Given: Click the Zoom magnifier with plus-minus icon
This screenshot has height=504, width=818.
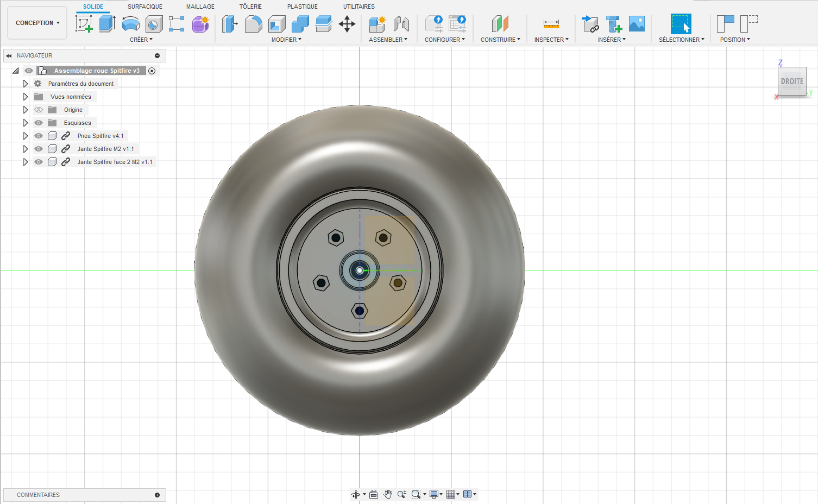Looking at the screenshot, I should coord(402,494).
